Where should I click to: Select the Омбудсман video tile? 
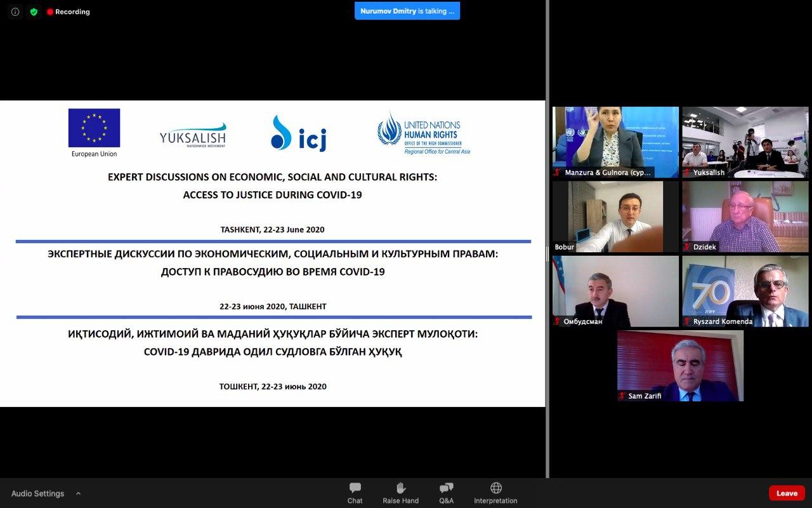click(x=615, y=291)
